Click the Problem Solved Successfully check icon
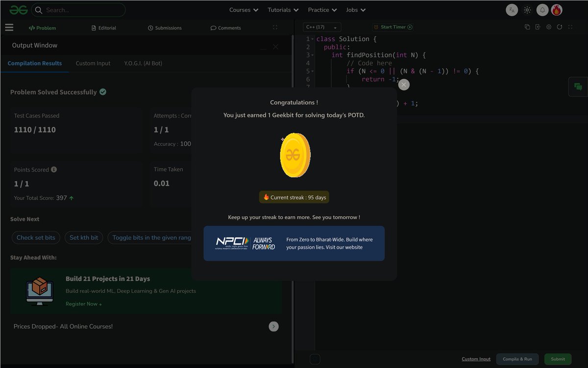588x368 pixels. tap(103, 92)
